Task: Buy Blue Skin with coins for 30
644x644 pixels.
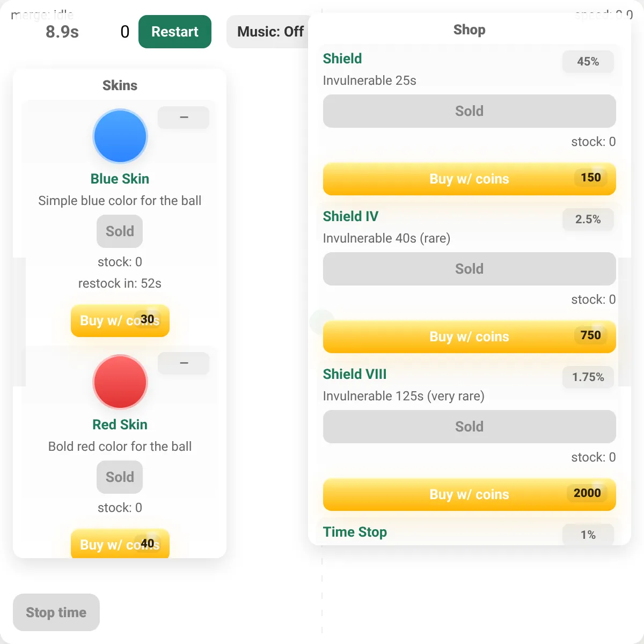Action: [120, 320]
